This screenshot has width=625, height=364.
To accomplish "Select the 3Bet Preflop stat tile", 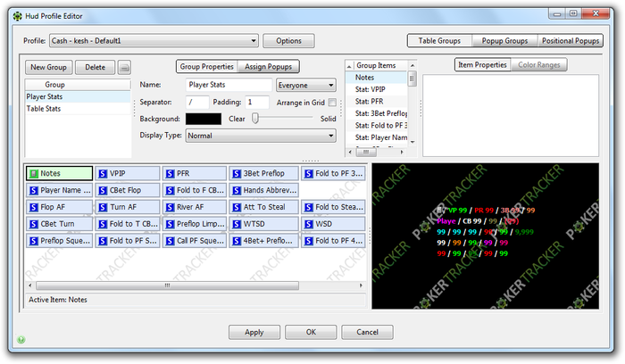I will (264, 173).
